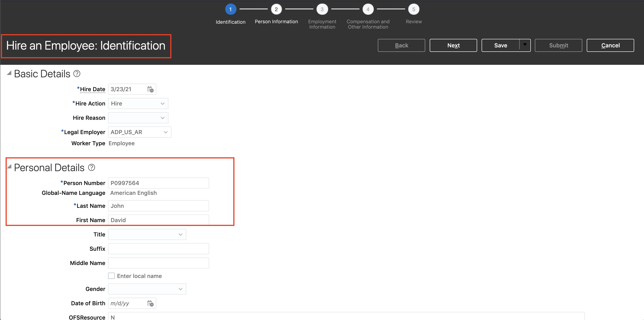Image resolution: width=644 pixels, height=320 pixels.
Task: Collapse the Basic Details section
Action: pyautogui.click(x=9, y=73)
